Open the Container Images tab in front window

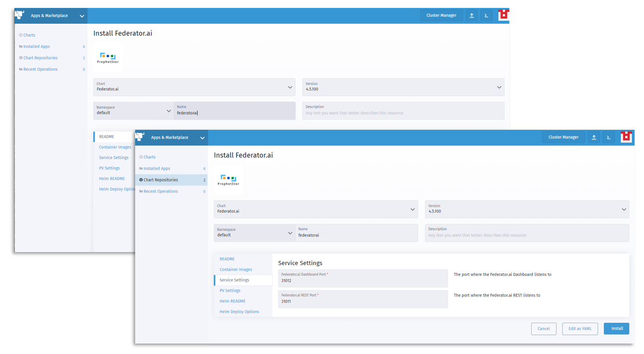click(x=236, y=269)
